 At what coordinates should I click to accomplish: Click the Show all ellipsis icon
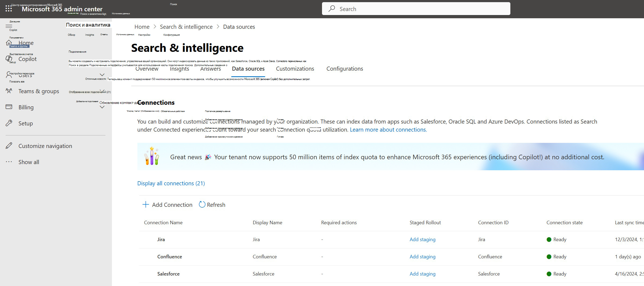click(x=9, y=162)
